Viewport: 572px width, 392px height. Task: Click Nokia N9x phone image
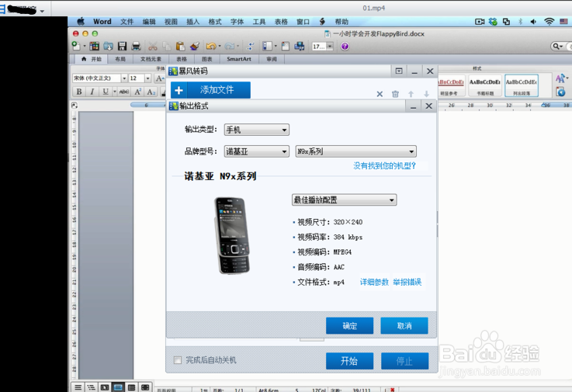click(232, 235)
